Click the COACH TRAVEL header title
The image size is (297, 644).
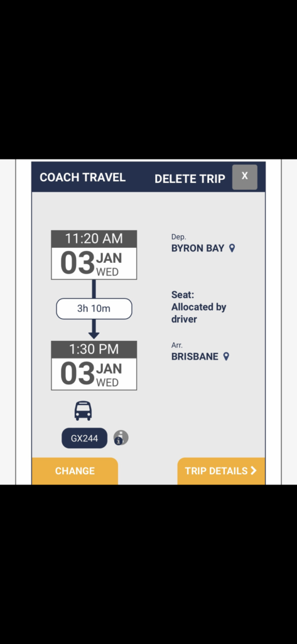click(x=82, y=177)
